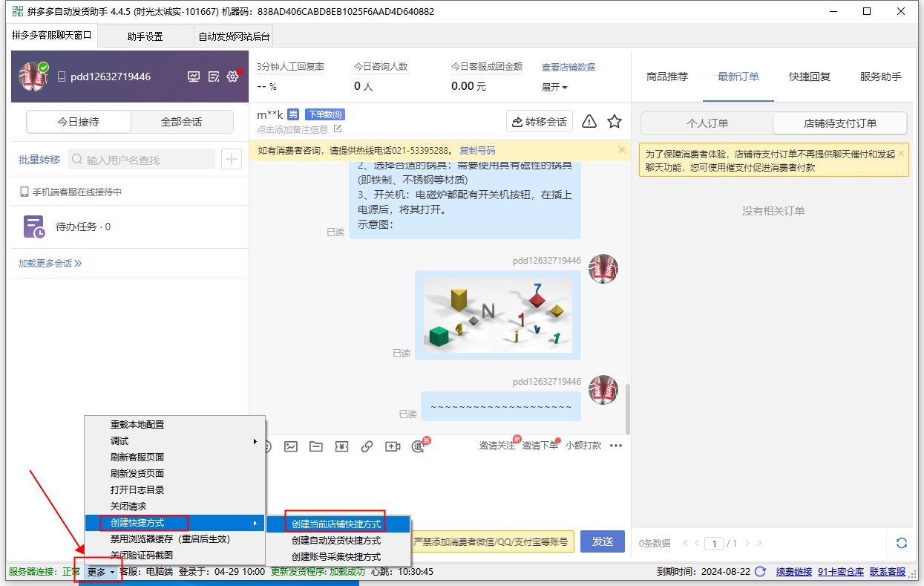Click the refund 退 icon in the chat toolbar
This screenshot has height=586, width=924.
pos(418,446)
